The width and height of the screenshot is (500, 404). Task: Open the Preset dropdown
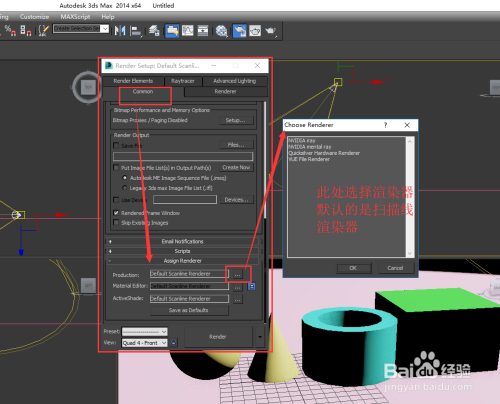click(144, 332)
